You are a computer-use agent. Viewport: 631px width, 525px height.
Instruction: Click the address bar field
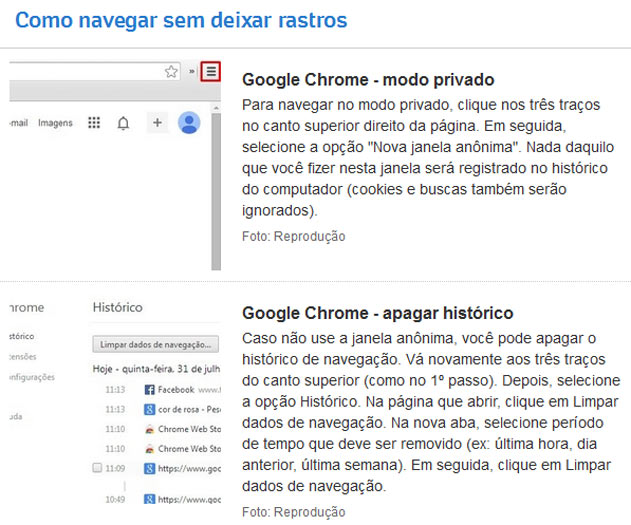pyautogui.click(x=95, y=72)
